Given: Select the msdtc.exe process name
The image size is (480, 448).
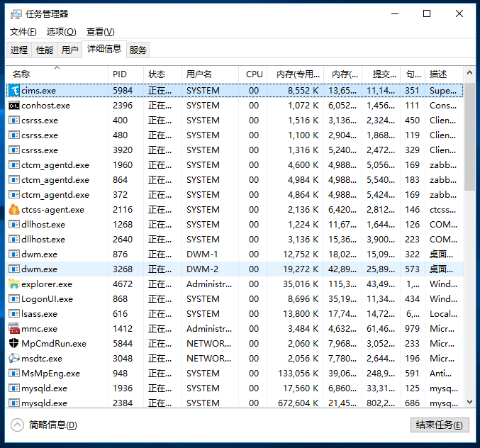Looking at the screenshot, I should coord(42,359).
